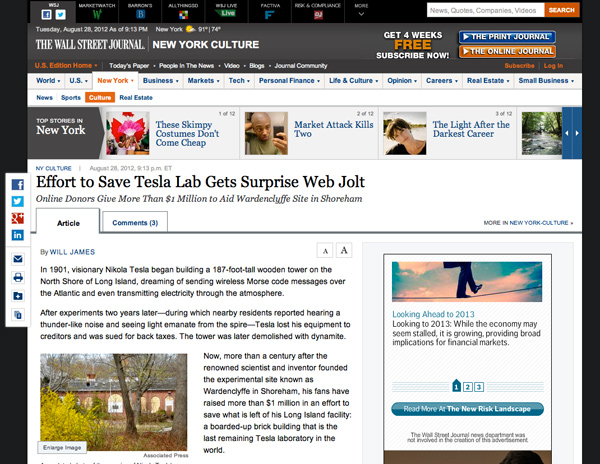Share on Google Plus sidebar icon

pyautogui.click(x=18, y=218)
